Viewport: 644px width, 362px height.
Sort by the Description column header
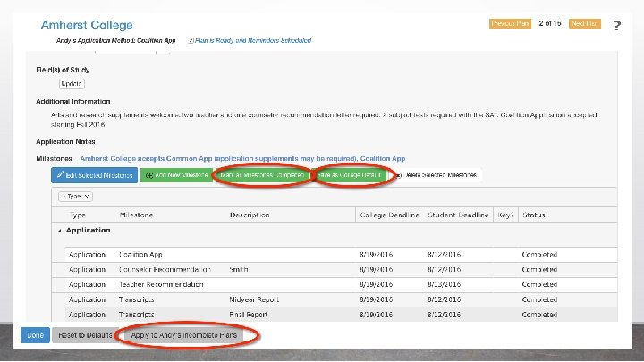(250, 215)
